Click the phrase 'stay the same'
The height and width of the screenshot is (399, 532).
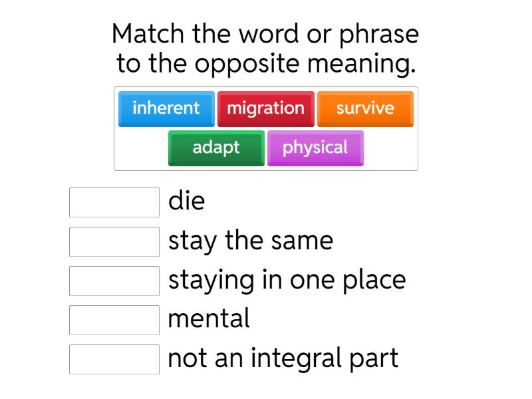click(x=251, y=241)
